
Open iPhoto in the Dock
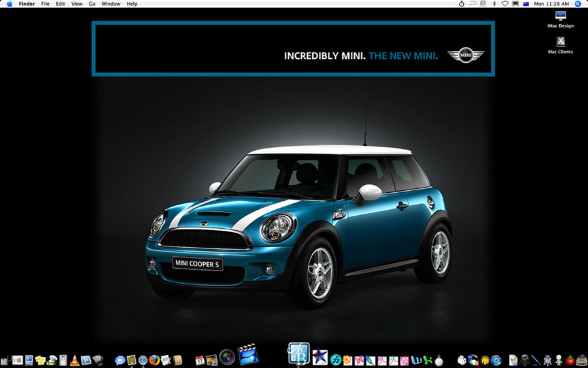(212, 360)
